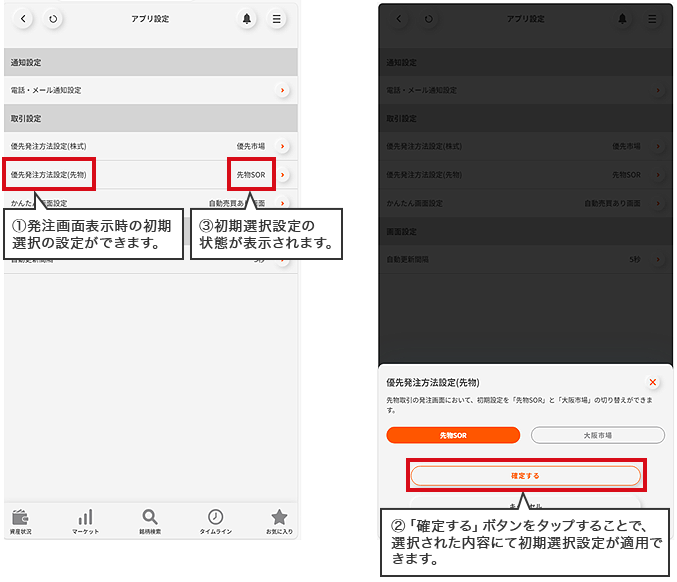The image size is (677, 582).
Task: Select 大阪市場 option in the dialog
Action: 598,435
